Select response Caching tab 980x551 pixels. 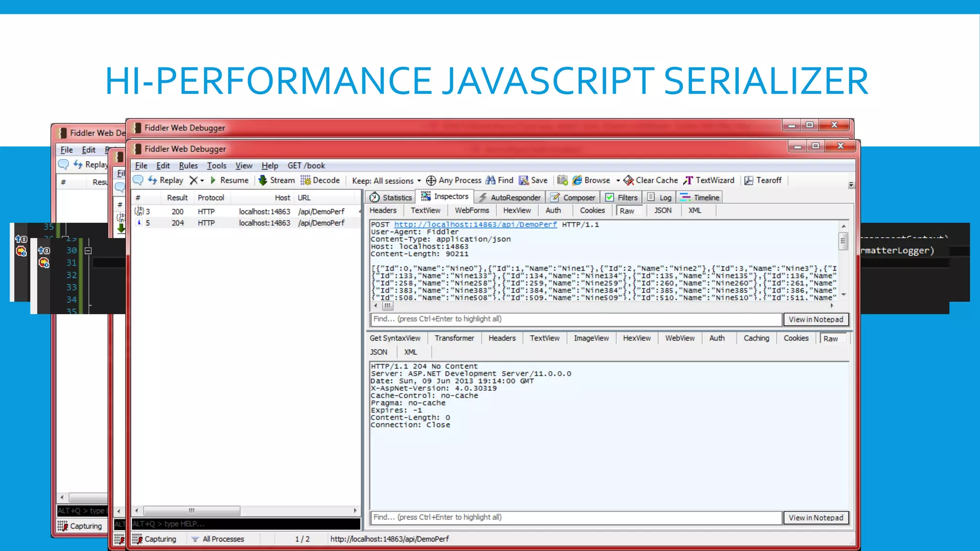click(756, 338)
